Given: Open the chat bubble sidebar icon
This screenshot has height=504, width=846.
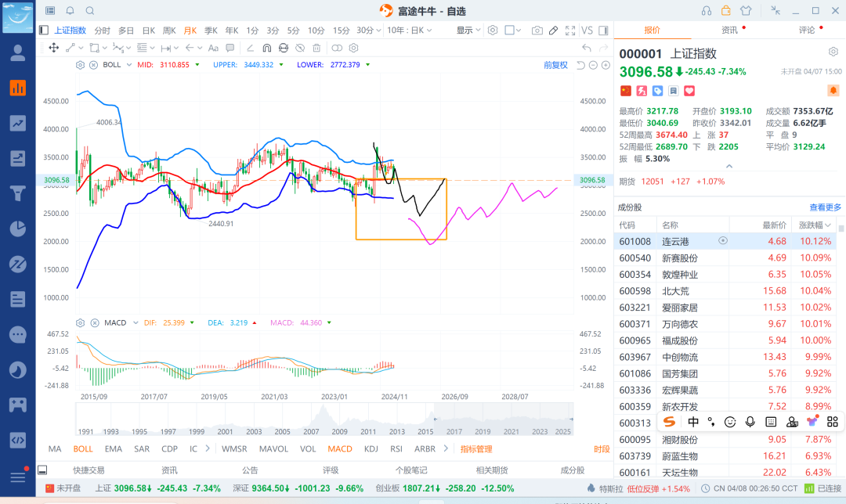Looking at the screenshot, I should pyautogui.click(x=18, y=335).
